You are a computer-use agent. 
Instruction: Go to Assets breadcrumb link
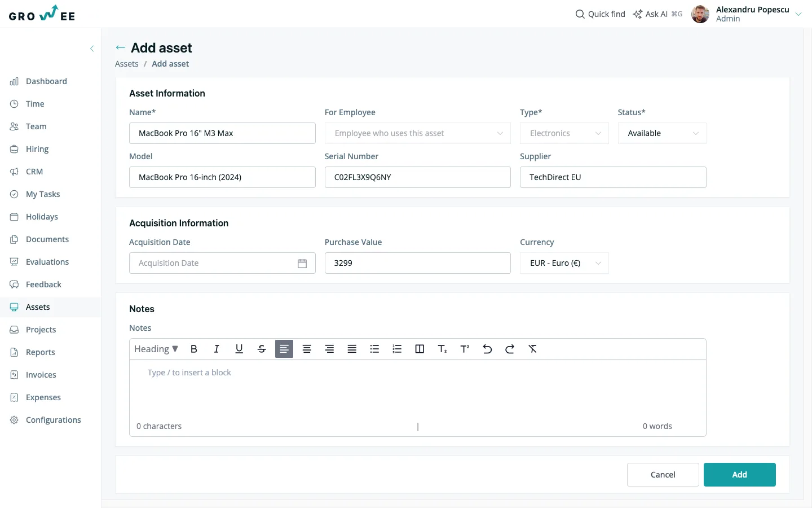[x=127, y=64]
